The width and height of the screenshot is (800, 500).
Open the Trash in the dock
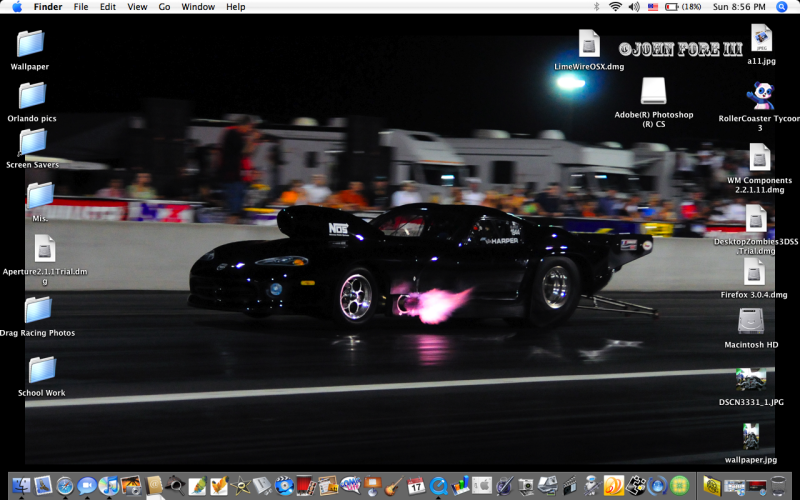click(778, 486)
